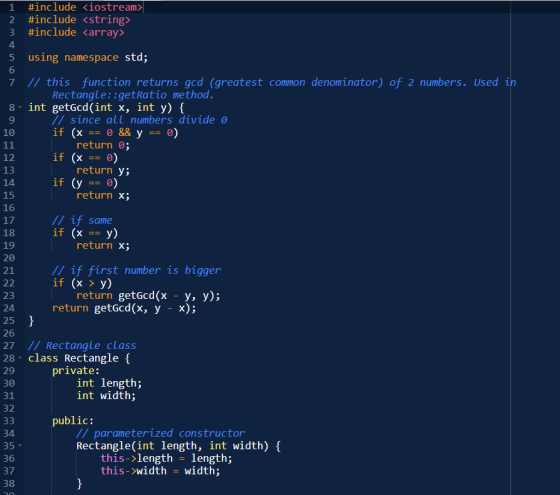Screen dimensions: 560x495
Task: Collapse the constructor fold at line 35
Action: [20, 446]
